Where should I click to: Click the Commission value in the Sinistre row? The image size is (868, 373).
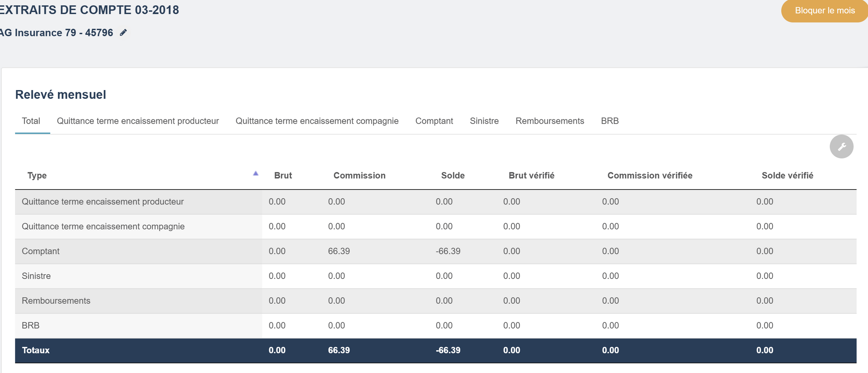[x=336, y=276]
